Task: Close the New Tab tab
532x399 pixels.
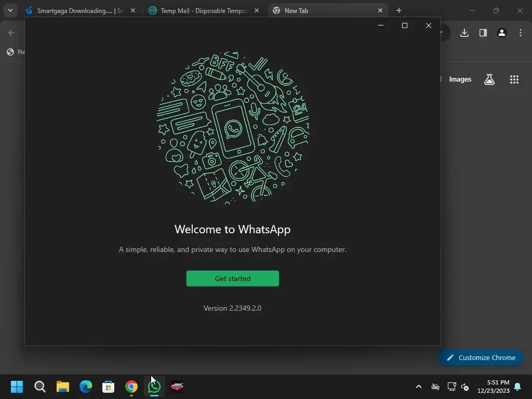Action: pyautogui.click(x=380, y=10)
